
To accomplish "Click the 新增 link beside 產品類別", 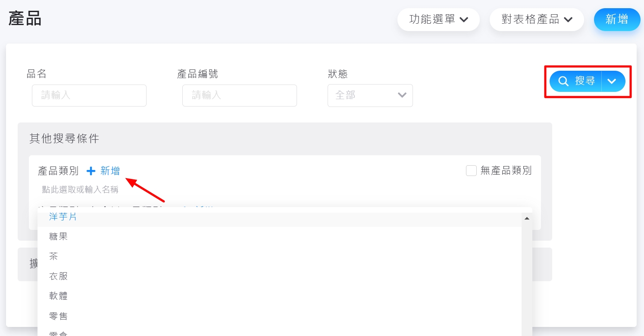I will pos(110,171).
